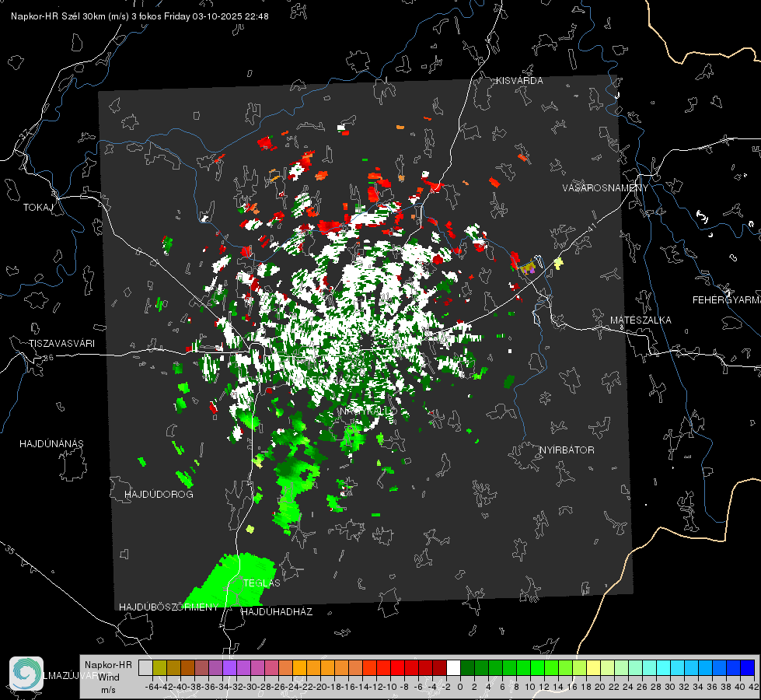
Task: Click the "0" legend scale value
Action: (x=460, y=687)
